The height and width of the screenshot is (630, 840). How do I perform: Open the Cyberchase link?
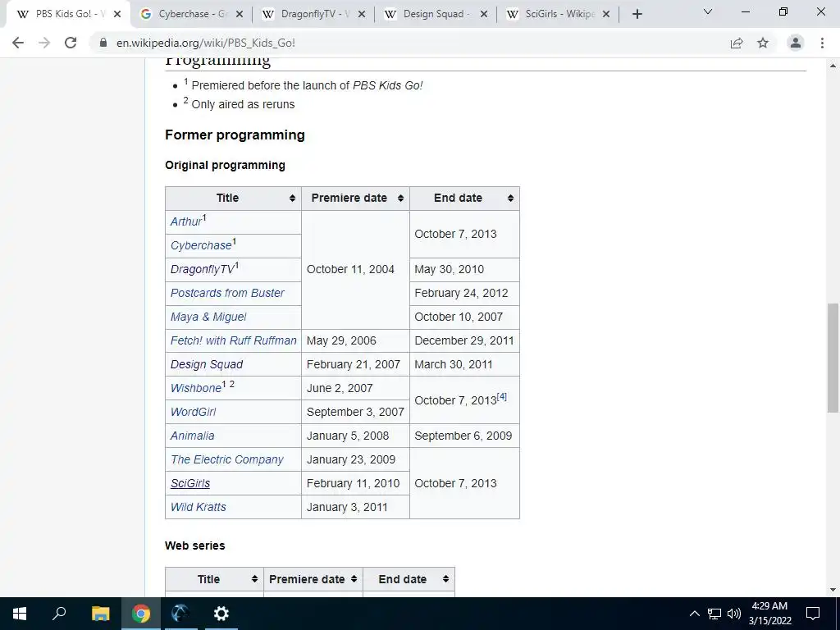pyautogui.click(x=201, y=245)
